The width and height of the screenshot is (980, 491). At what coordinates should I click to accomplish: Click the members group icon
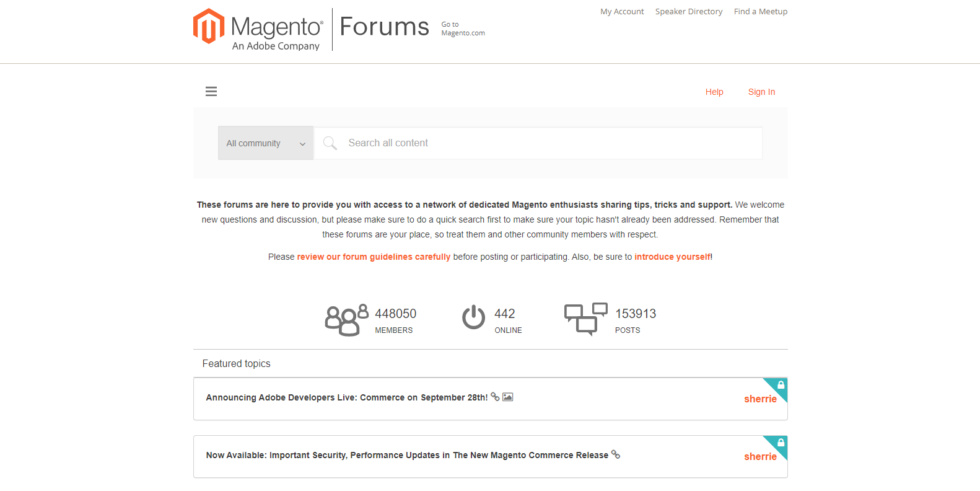click(x=346, y=320)
